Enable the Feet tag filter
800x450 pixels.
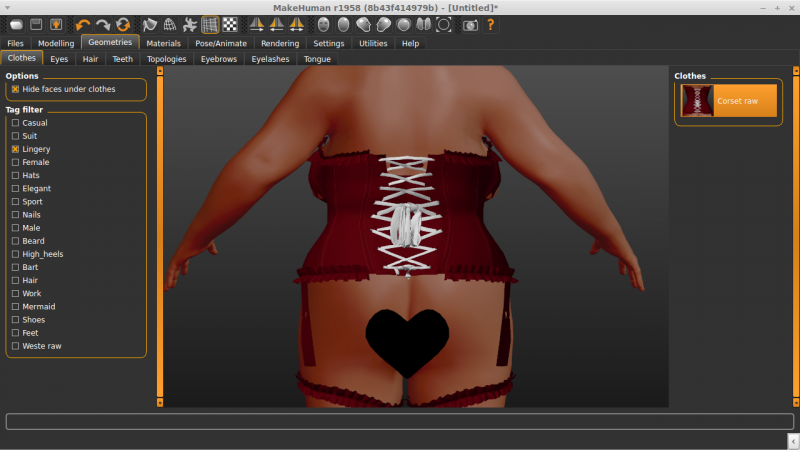click(x=15, y=333)
